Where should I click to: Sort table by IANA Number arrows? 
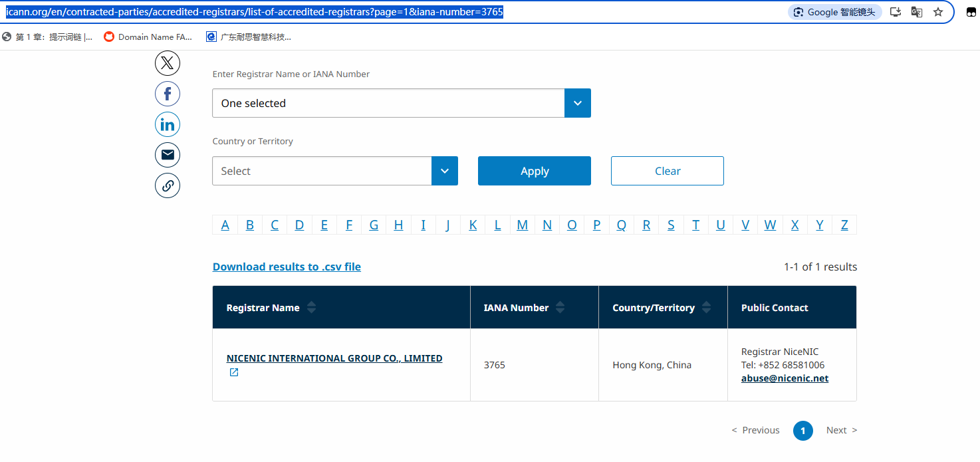click(x=560, y=307)
